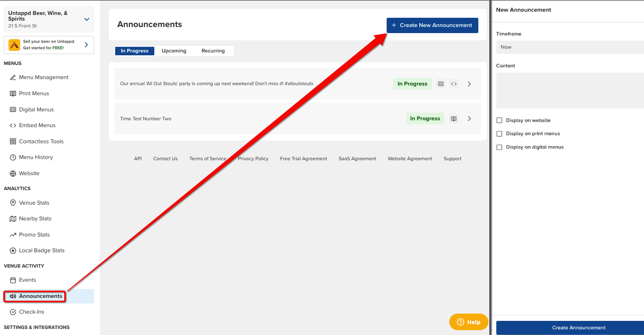Click the Menu Management pencil icon

pyautogui.click(x=13, y=77)
